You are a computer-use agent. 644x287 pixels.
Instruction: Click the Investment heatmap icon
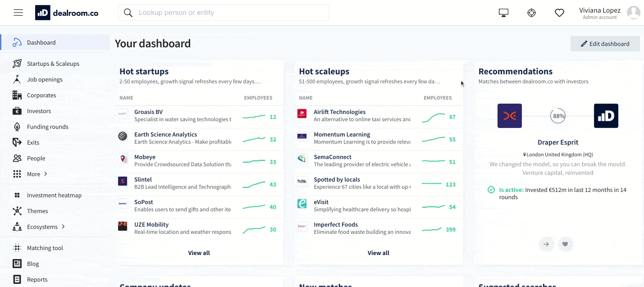pos(17,195)
